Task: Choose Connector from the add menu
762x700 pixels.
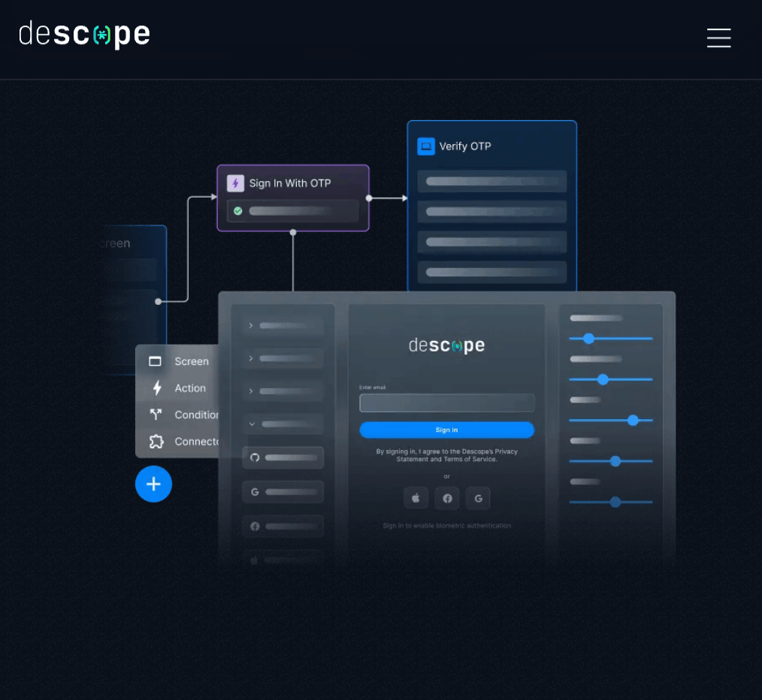Action: [196, 442]
